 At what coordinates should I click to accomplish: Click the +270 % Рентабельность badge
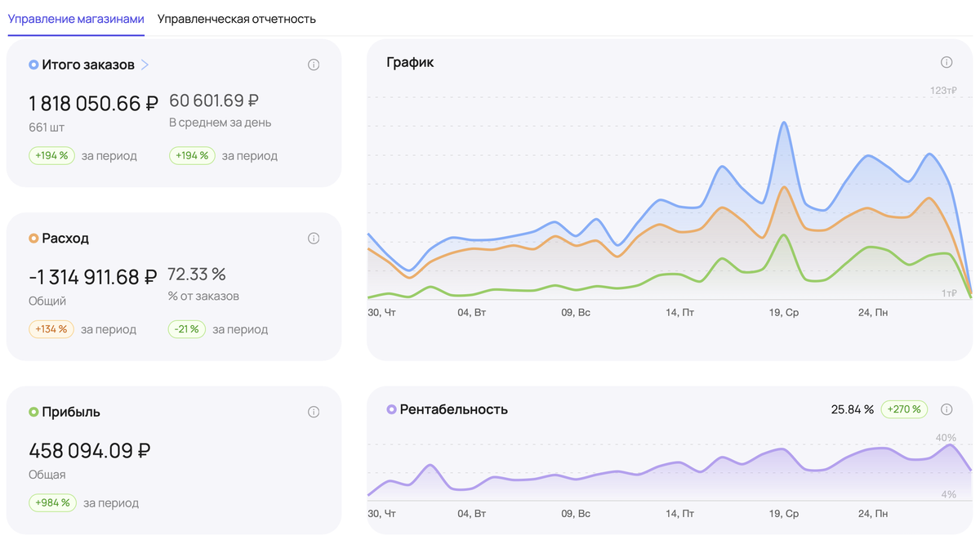point(903,409)
